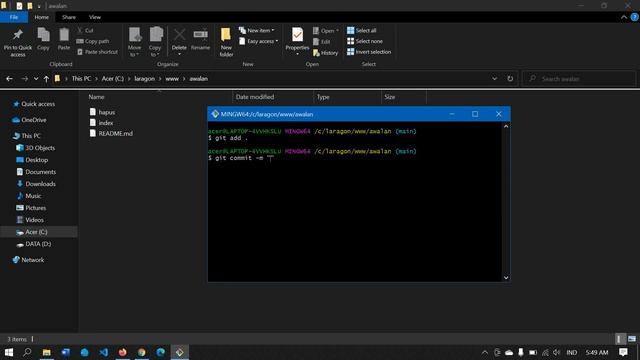The width and height of the screenshot is (640, 360).
Task: Click This PC in address bar
Action: coord(81,79)
